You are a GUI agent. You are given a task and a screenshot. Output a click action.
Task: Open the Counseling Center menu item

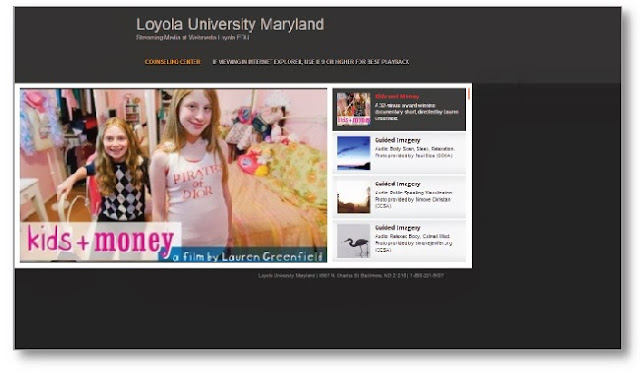(173, 62)
